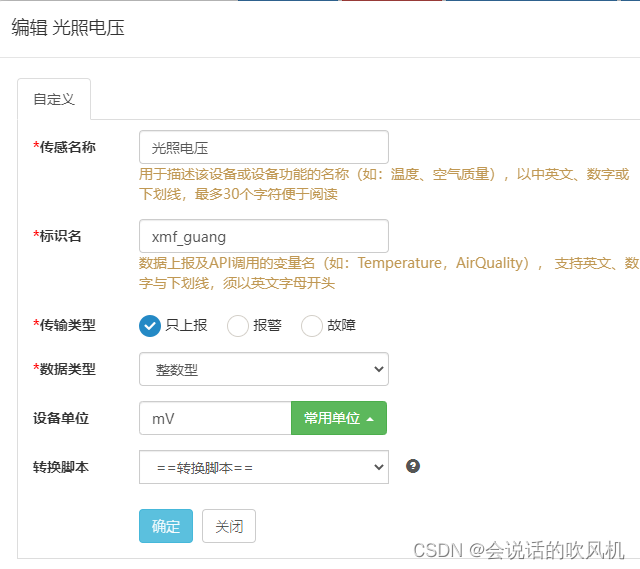Viewport: 640px width, 569px height.
Task: Focus the 传感名称 input field
Action: [x=264, y=147]
